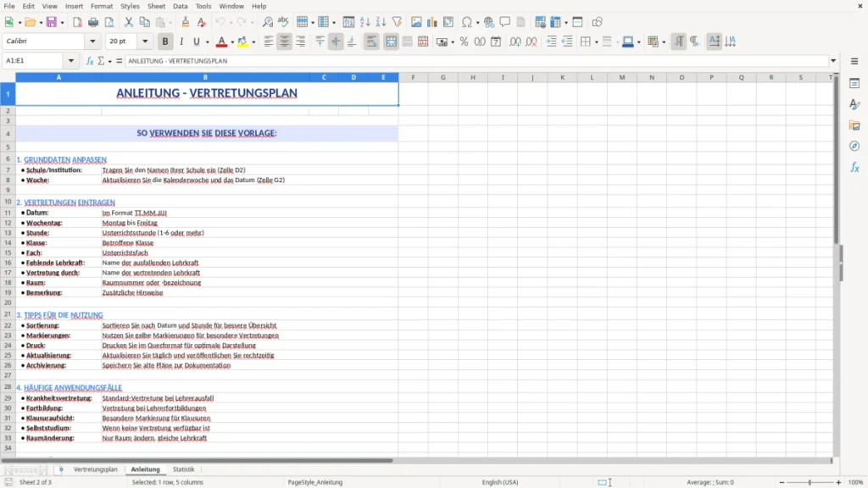This screenshot has height=488, width=868.
Task: Open the Background Color dropdown arrow
Action: [x=253, y=42]
